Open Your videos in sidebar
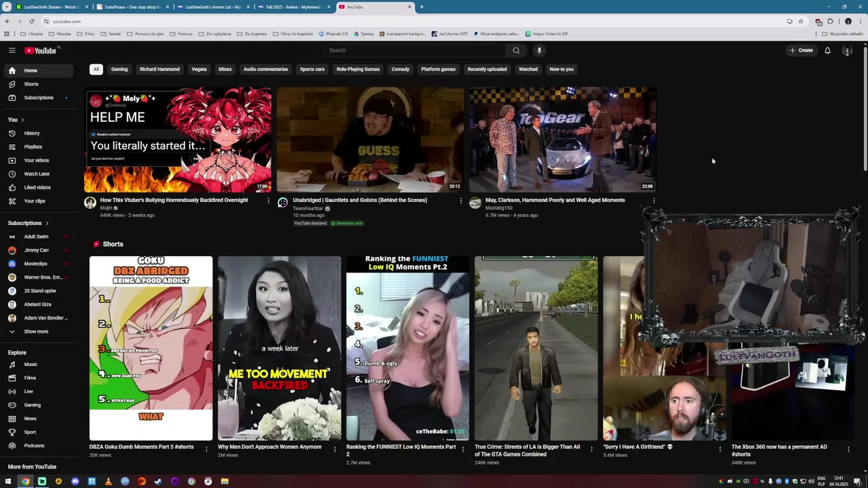This screenshot has height=488, width=868. tap(39, 161)
